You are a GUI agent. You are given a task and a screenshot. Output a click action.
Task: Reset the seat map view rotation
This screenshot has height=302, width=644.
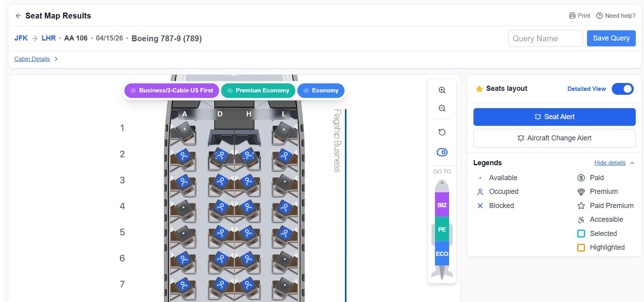(442, 132)
